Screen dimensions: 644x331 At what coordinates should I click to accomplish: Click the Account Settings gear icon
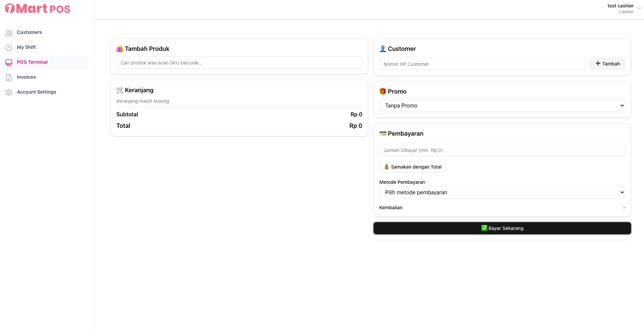pos(9,92)
